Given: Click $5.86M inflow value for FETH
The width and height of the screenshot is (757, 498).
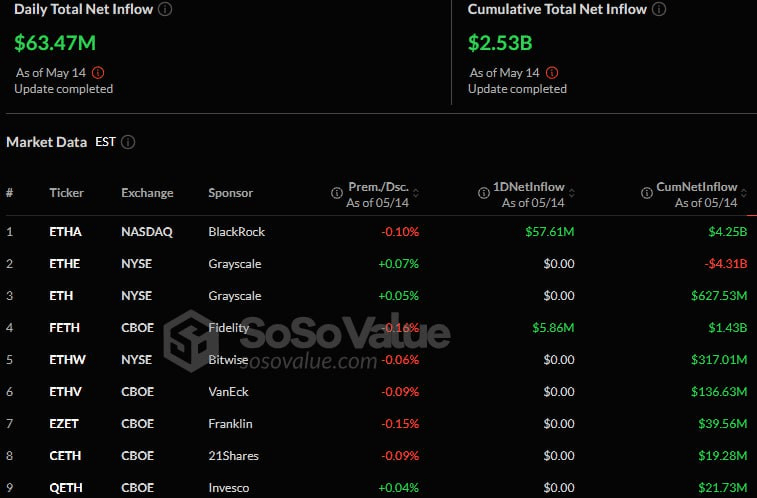Looking at the screenshot, I should [x=553, y=328].
